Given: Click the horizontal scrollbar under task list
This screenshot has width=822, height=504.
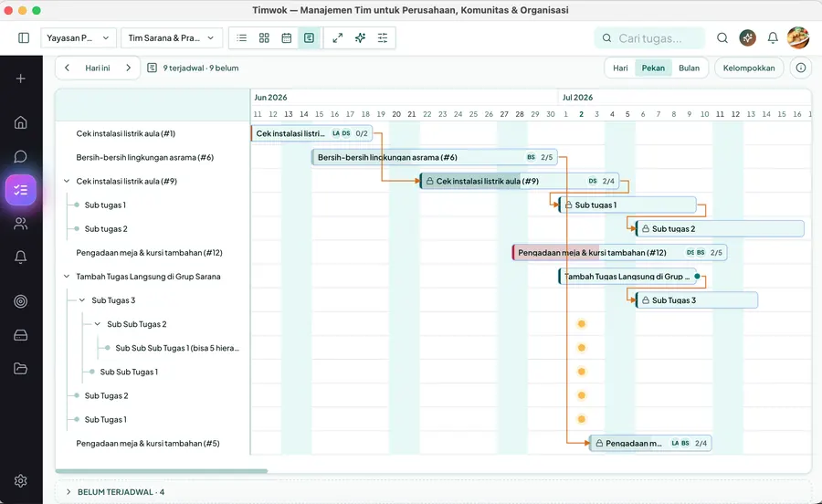Looking at the screenshot, I should (x=162, y=471).
